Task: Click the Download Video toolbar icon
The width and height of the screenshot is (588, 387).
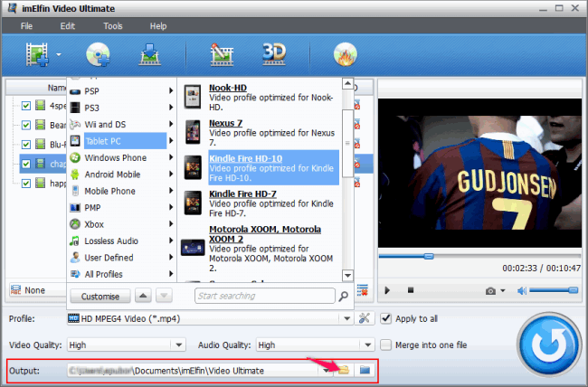Action: click(x=149, y=55)
